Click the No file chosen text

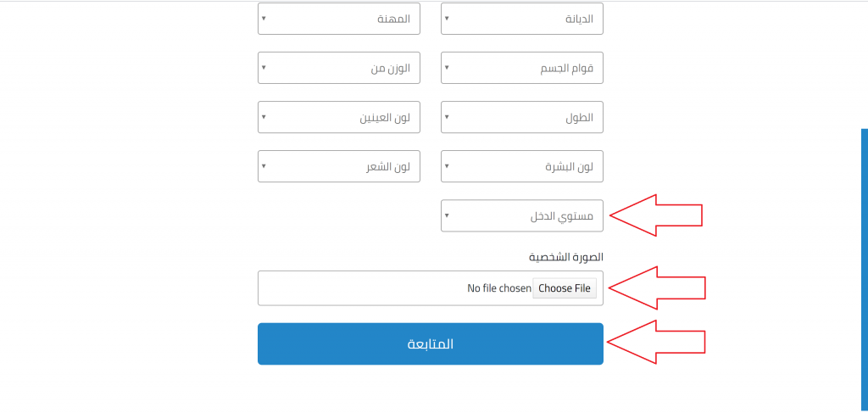[x=499, y=288]
